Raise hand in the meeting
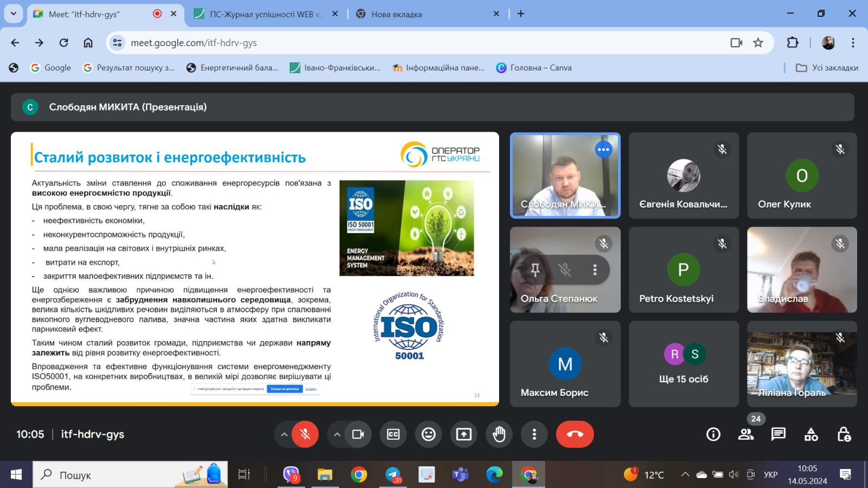 coord(499,434)
